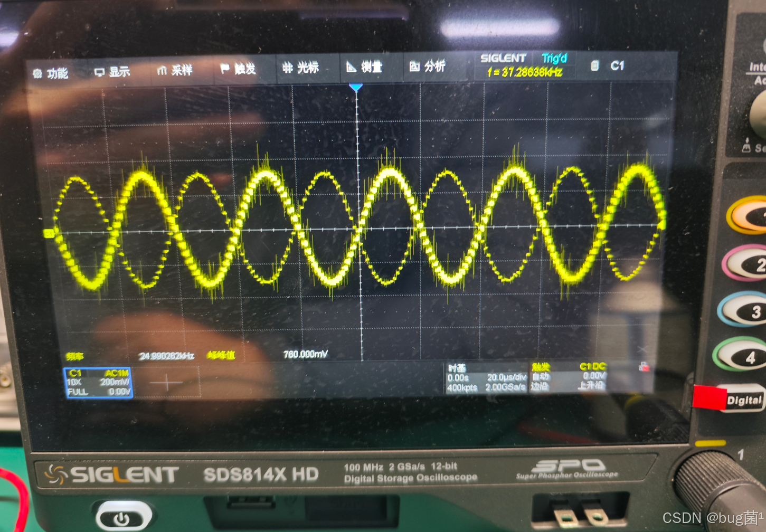Tap the 频率 frequency measurement label
This screenshot has width=766, height=532.
pyautogui.click(x=75, y=357)
